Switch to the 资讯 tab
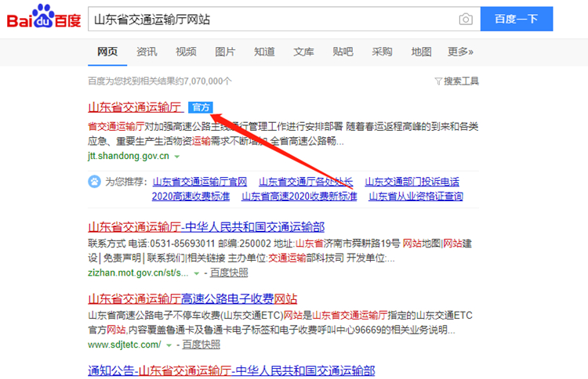Screen dimensions: 588x379 click(147, 52)
